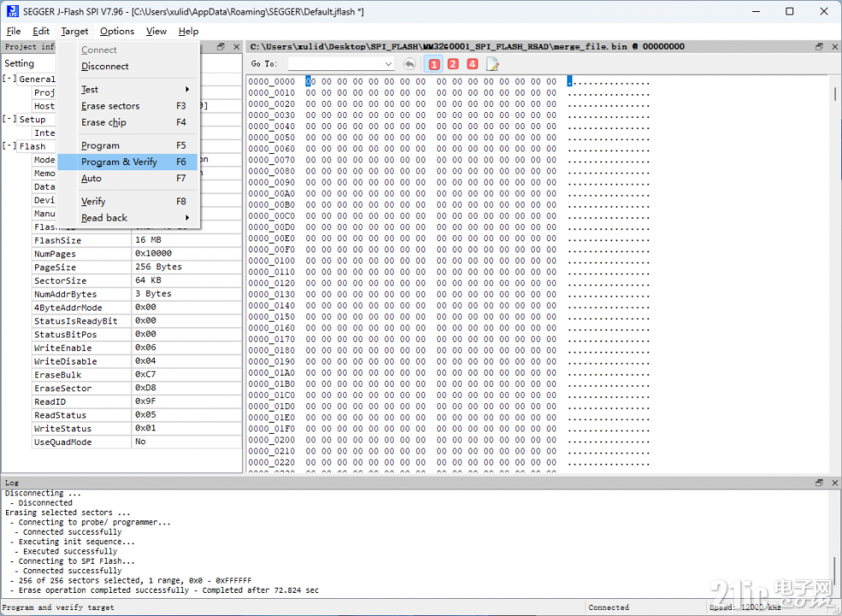Open the Target menu
This screenshot has width=842, height=616.
tap(74, 31)
